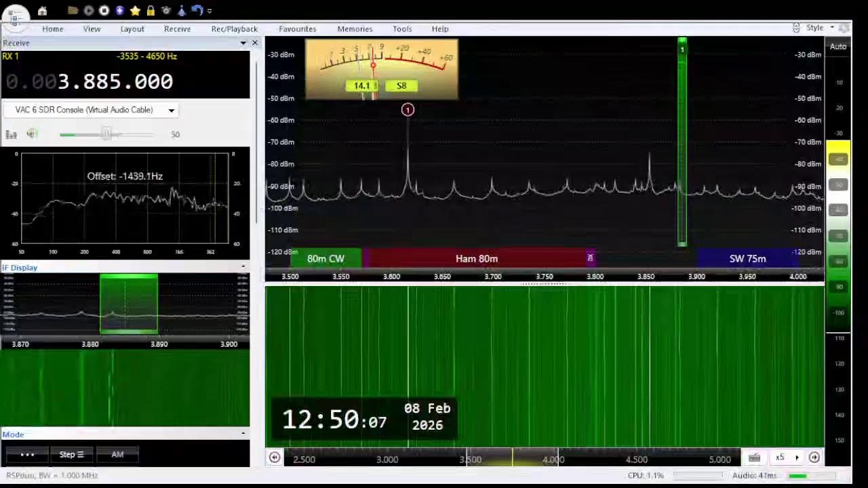Click the highlighted span in frequency navigator

coord(512,458)
